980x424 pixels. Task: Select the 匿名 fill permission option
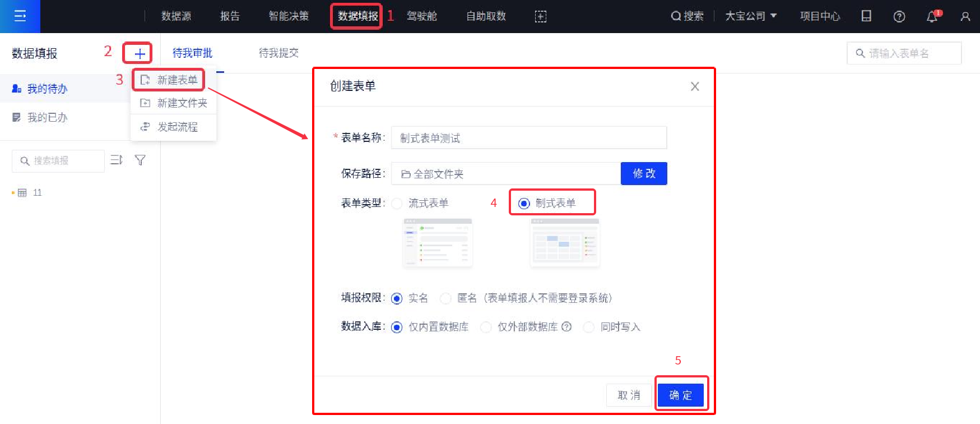[x=446, y=298]
